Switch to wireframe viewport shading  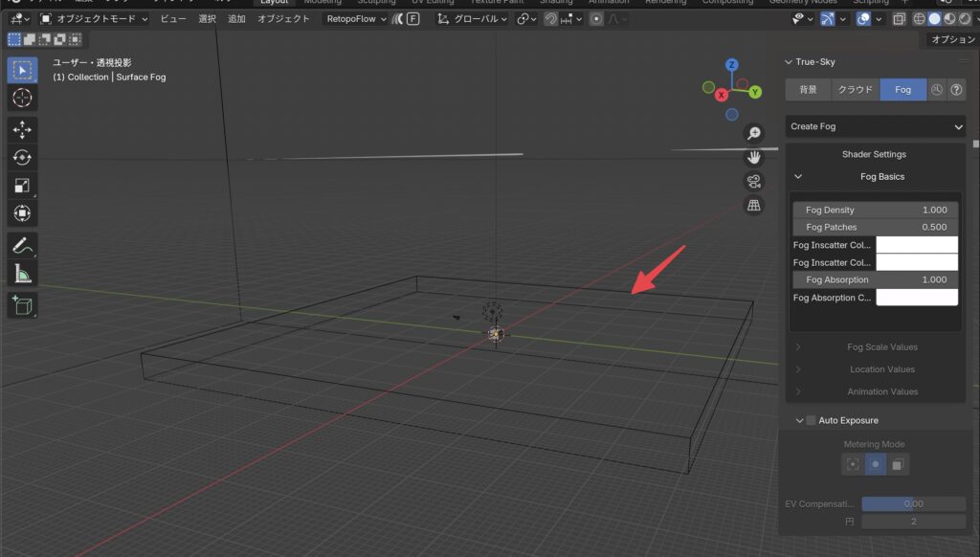(x=920, y=19)
